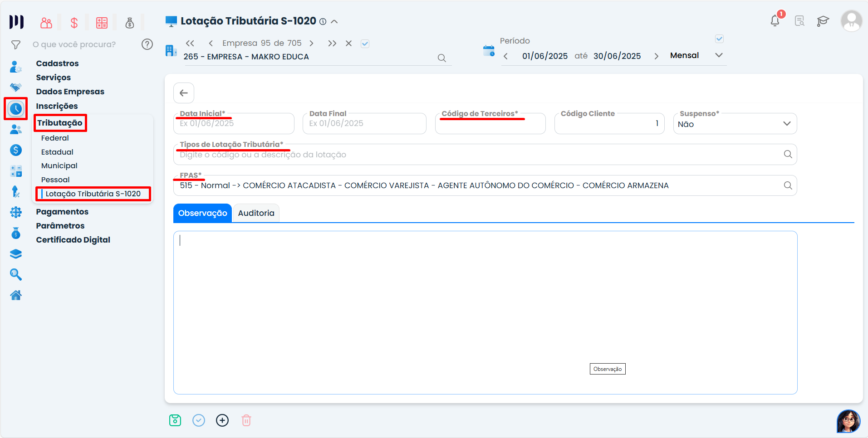Click the notification bell icon
The width and height of the screenshot is (868, 438).
(x=775, y=21)
